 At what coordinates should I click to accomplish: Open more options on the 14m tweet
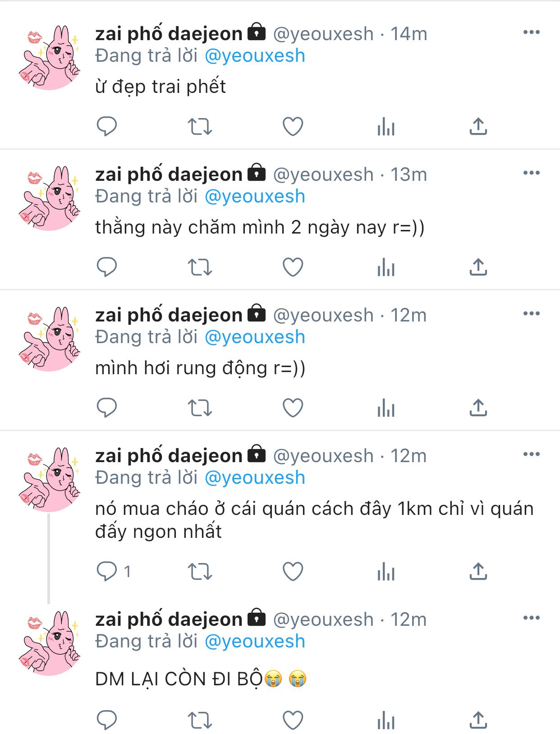532,32
